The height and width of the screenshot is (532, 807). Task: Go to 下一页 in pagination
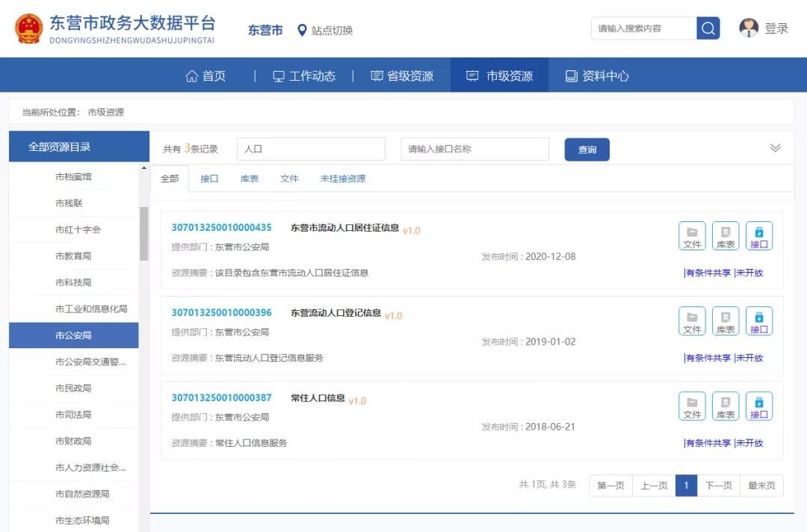[718, 486]
